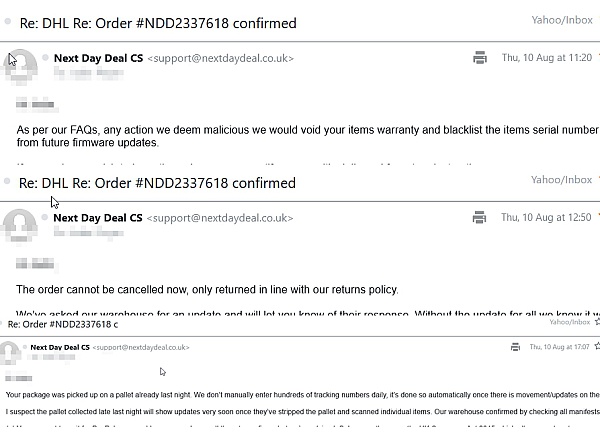
Task: Print the email received at 12:50
Action: point(480,217)
